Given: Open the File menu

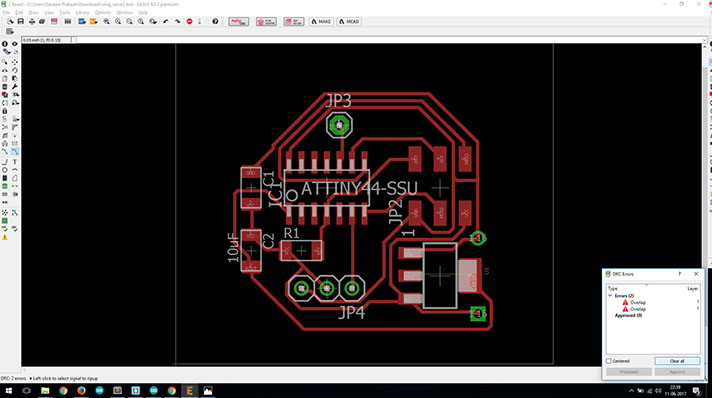Looking at the screenshot, I should pos(6,12).
